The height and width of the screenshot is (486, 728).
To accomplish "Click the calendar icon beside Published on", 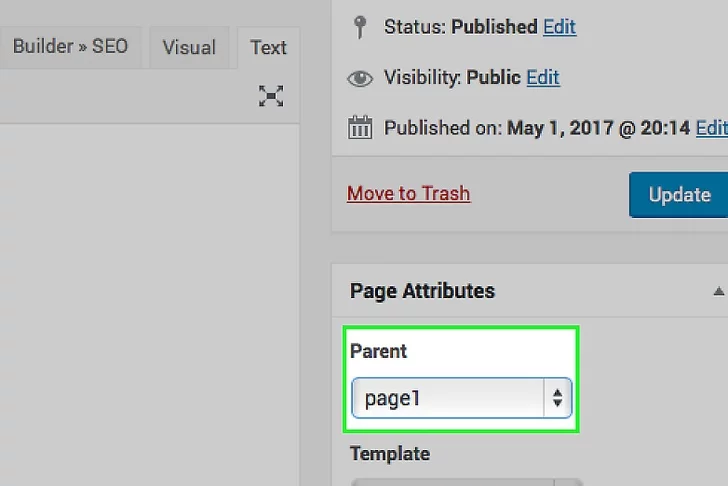I will point(360,128).
